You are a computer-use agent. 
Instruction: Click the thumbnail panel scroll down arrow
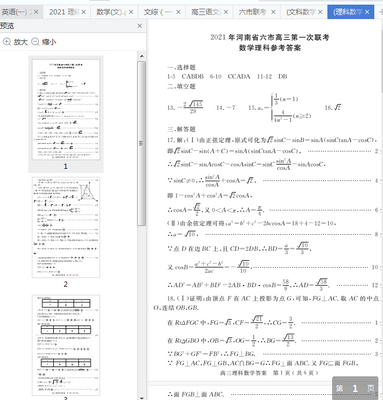coord(142,398)
